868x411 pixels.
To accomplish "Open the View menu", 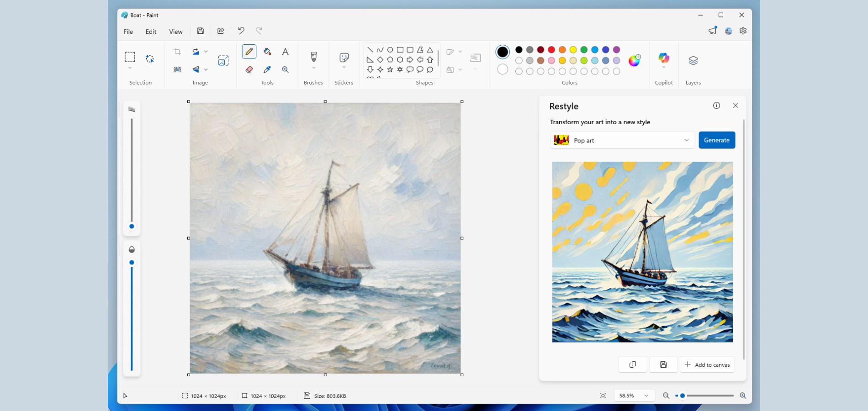I will [x=175, y=31].
